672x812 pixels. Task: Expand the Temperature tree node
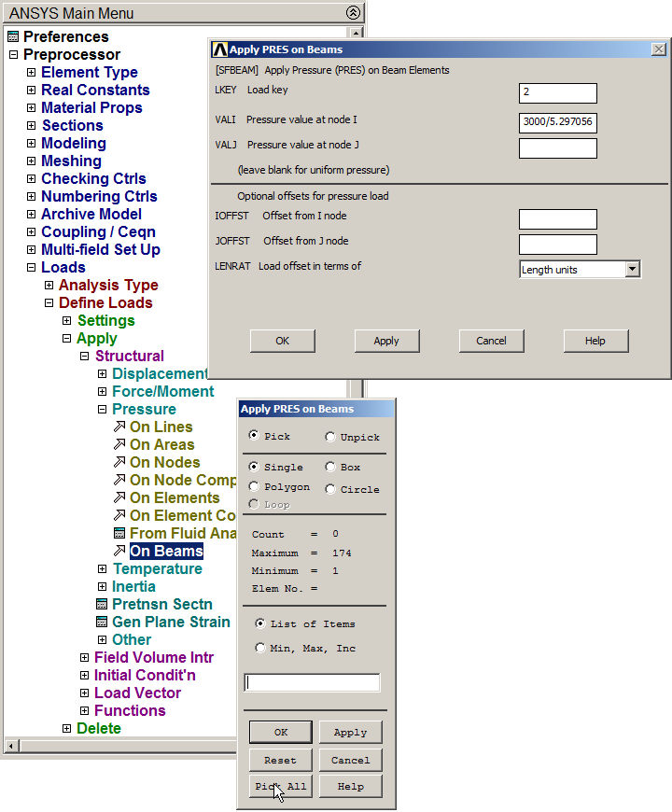(x=103, y=569)
